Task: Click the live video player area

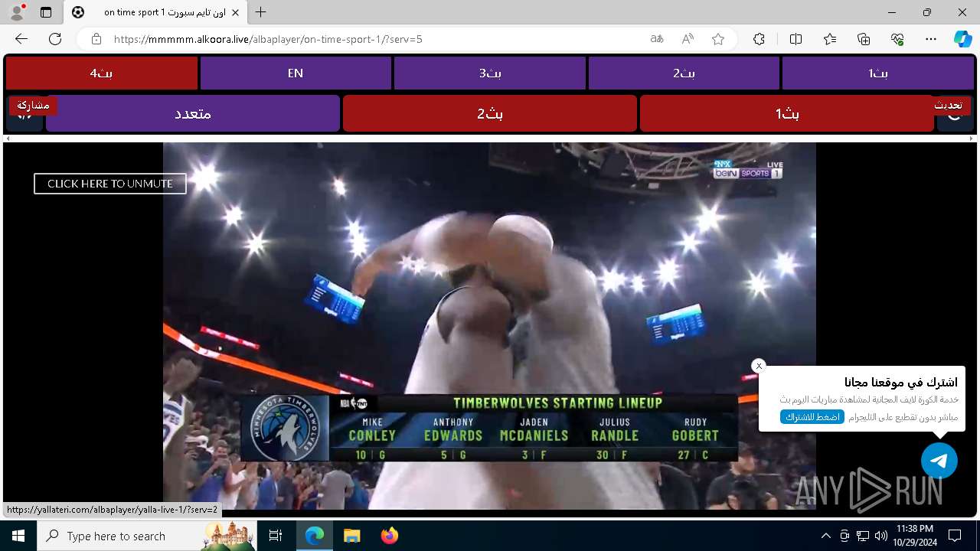Action: [489, 325]
